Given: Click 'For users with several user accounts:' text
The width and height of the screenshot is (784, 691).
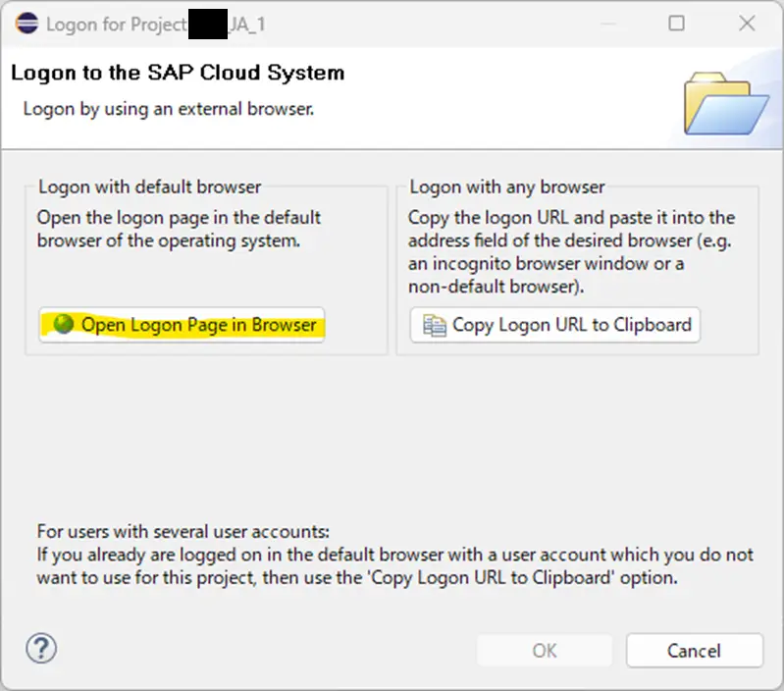Looking at the screenshot, I should (x=183, y=531).
